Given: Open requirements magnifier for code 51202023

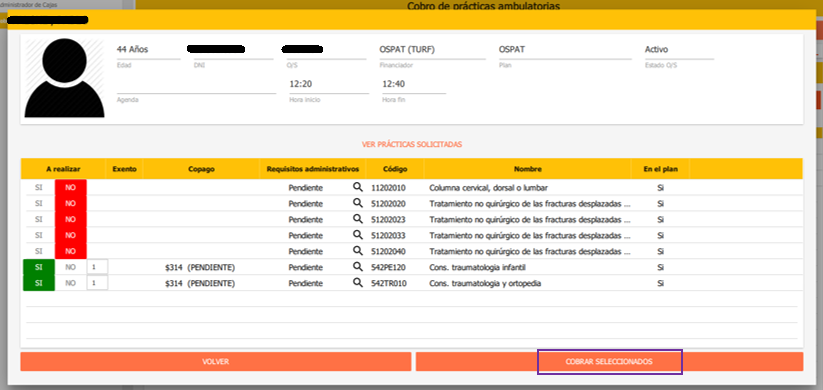Looking at the screenshot, I should [x=358, y=218].
